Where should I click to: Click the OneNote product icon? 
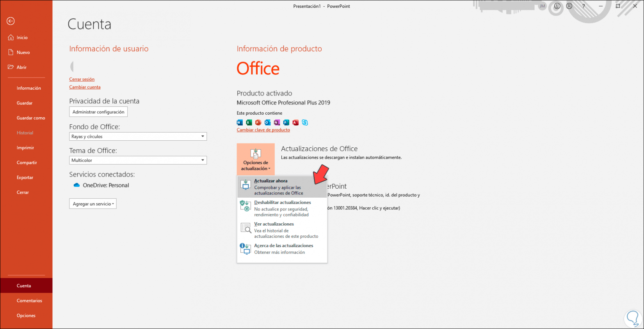point(277,122)
